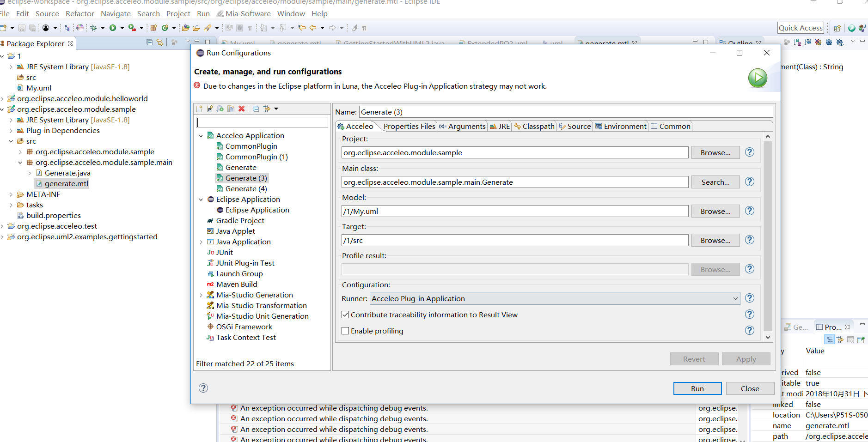This screenshot has width=868, height=442.
Task: Delete selected launch configuration with red X
Action: (241, 109)
